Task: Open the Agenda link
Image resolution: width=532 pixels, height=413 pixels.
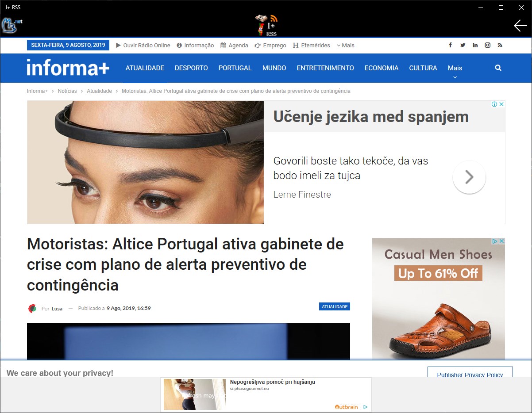Action: (234, 45)
